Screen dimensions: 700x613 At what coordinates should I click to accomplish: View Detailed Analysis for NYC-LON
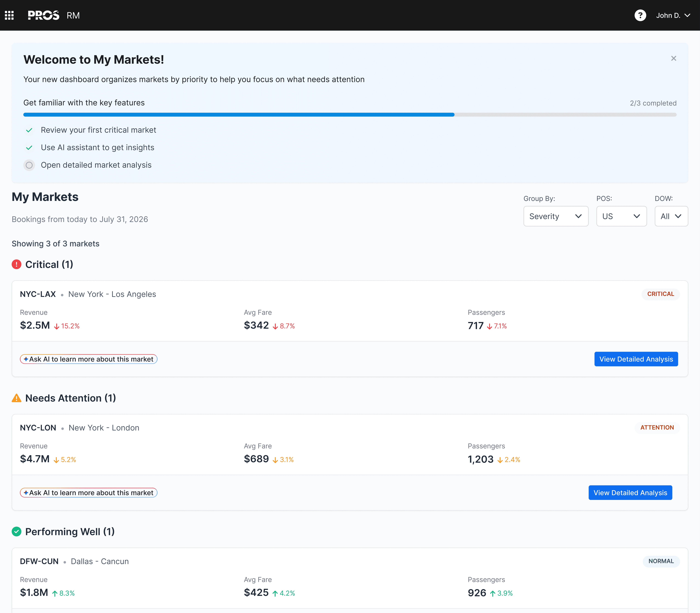pos(630,493)
